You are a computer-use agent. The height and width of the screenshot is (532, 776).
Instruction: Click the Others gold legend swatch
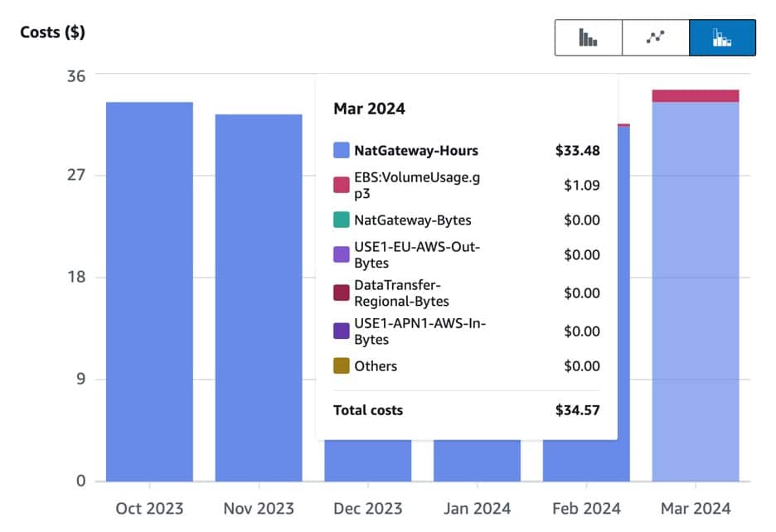tap(342, 365)
